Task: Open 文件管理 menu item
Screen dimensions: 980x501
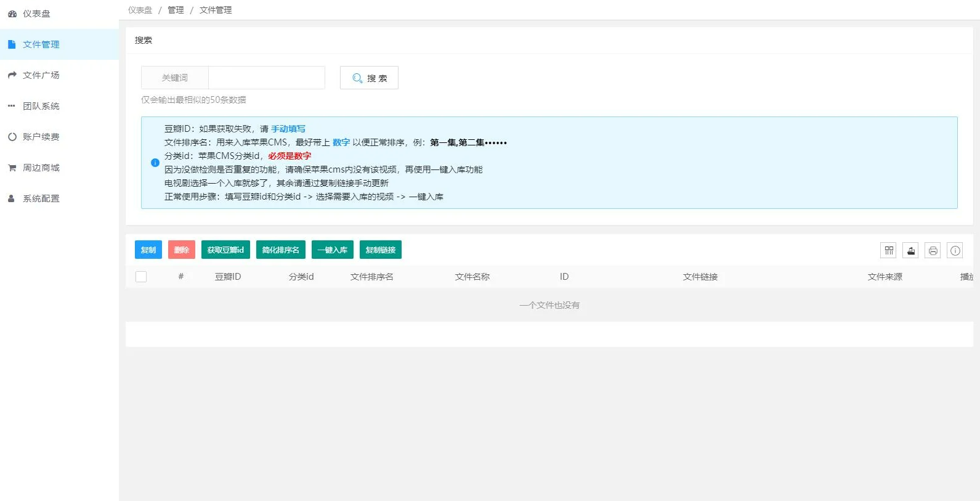Action: 59,44
